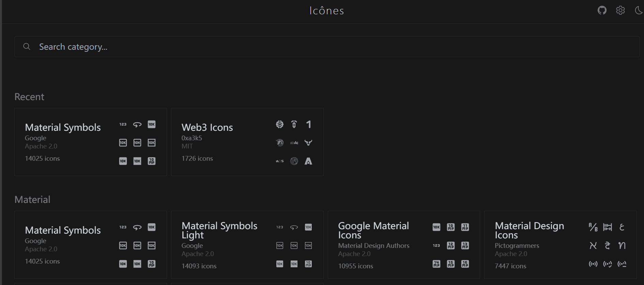
Task: Click the 10K icon in Google Material Icons
Action: point(436,227)
